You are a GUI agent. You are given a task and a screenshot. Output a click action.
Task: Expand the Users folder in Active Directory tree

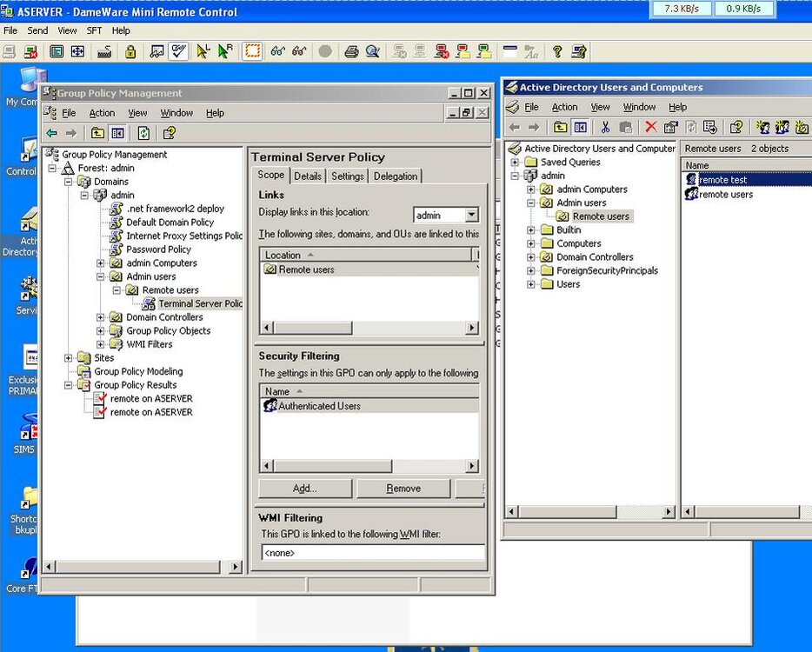[x=531, y=284]
